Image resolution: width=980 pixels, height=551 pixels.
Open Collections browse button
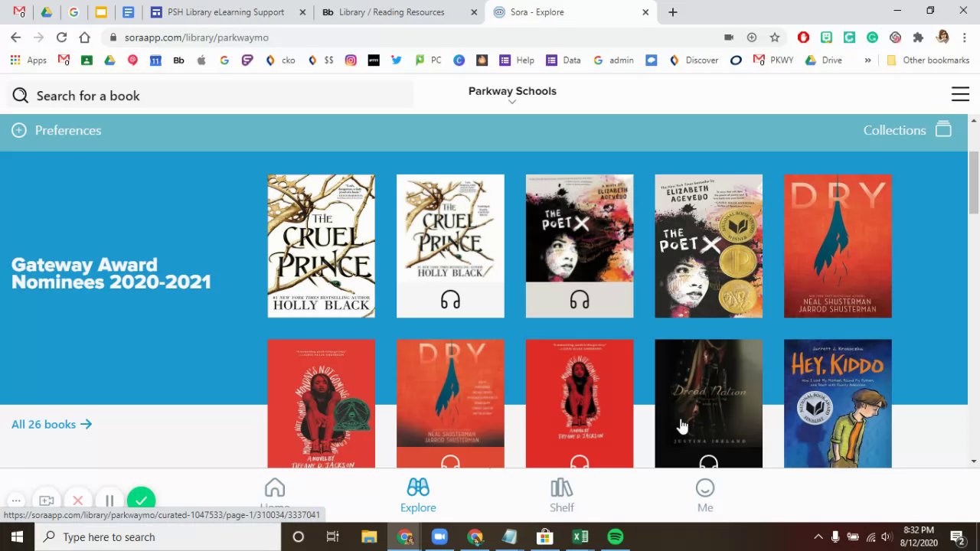click(x=907, y=130)
